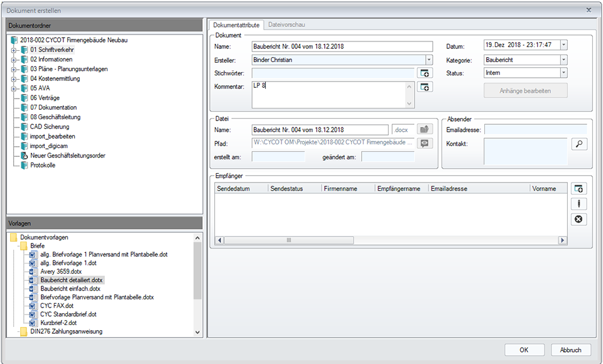Open the Datum date picker dropdown

tap(563, 45)
